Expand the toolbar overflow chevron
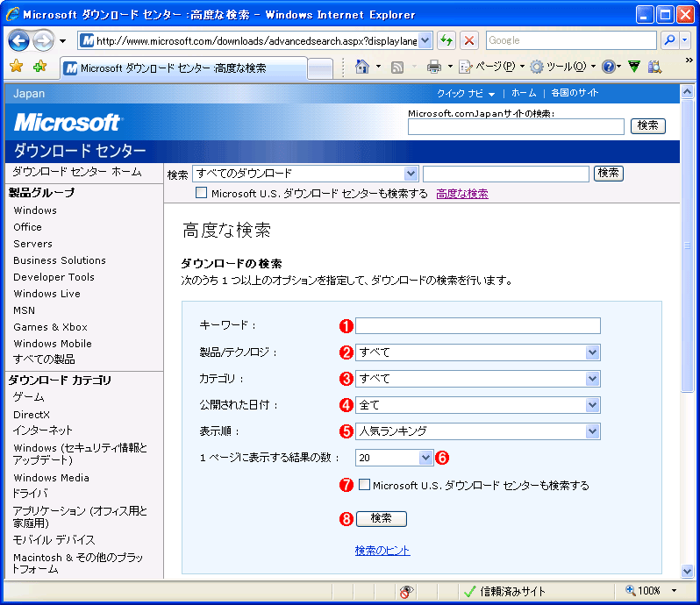Viewport: 700px width, 605px height. [689, 60]
